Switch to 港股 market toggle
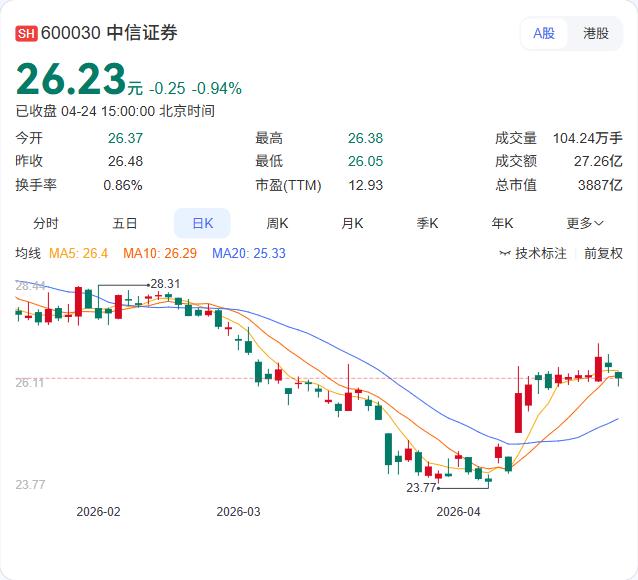 pyautogui.click(x=596, y=33)
